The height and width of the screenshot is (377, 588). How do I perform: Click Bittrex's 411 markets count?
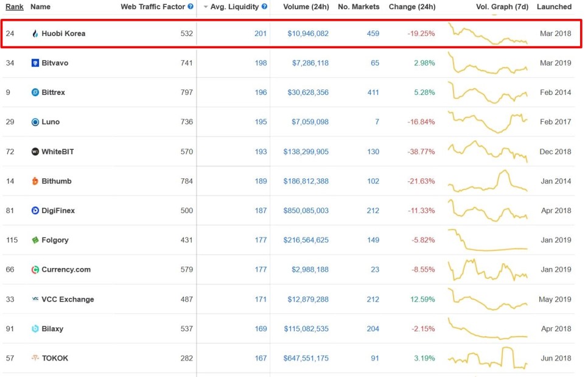click(x=373, y=93)
